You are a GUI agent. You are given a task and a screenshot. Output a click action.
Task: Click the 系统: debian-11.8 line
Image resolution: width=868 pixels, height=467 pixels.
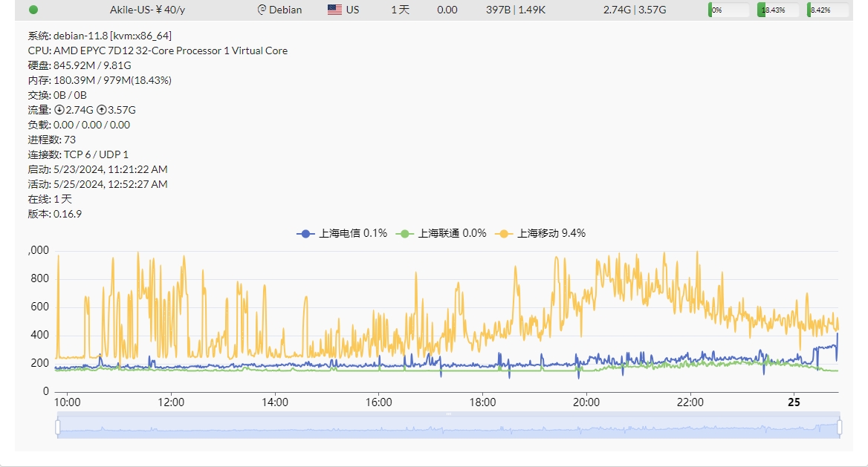point(100,36)
